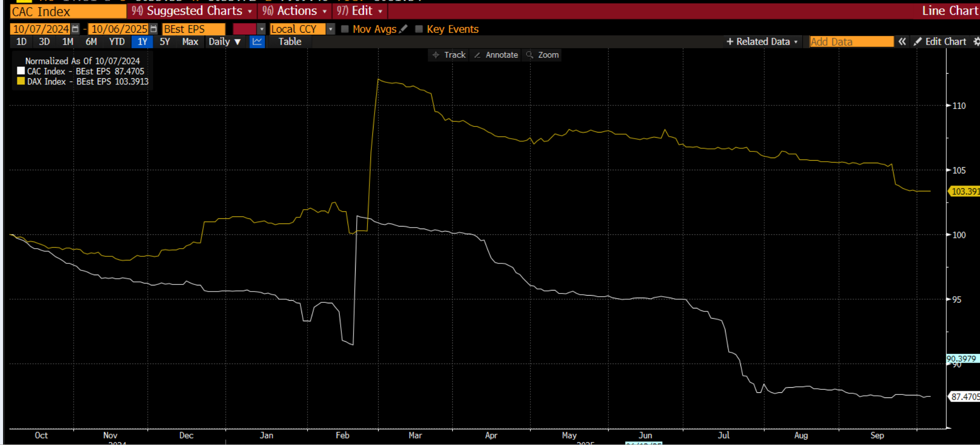Enable the Mov Avgs checkbox

pyautogui.click(x=345, y=29)
